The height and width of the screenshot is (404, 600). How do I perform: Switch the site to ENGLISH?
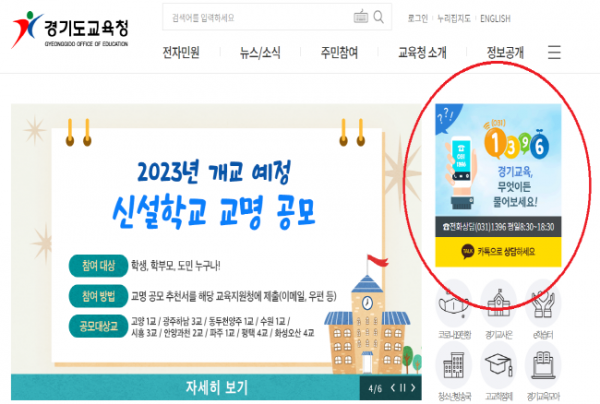click(495, 18)
